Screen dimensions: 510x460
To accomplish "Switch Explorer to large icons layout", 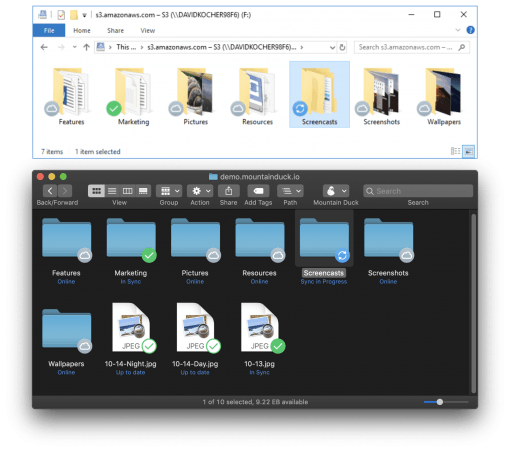I will click(x=468, y=152).
